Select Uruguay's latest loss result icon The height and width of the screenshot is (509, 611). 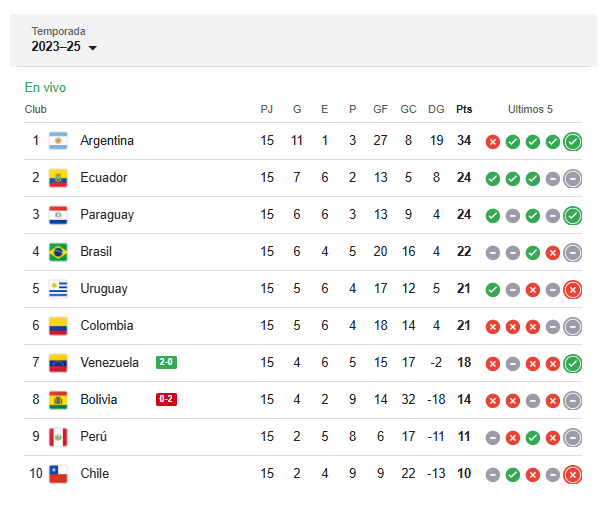572,290
